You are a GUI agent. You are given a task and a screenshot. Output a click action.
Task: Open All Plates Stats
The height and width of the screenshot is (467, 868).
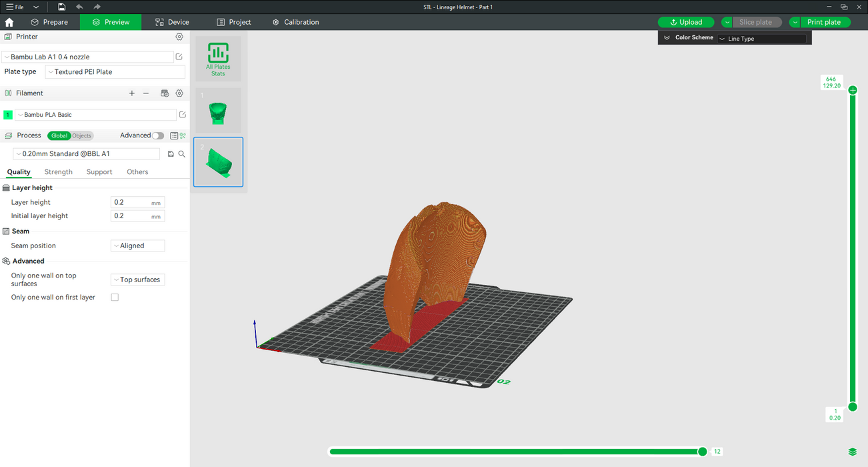(x=218, y=59)
